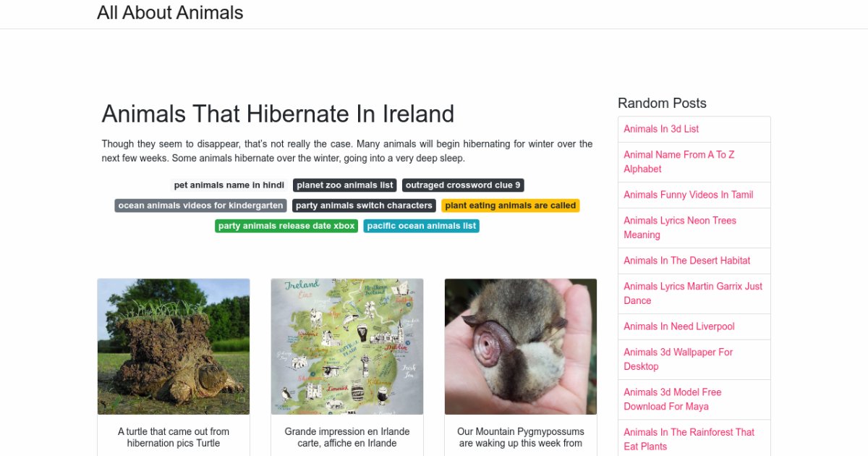Click the All About Animals site title

click(x=170, y=13)
